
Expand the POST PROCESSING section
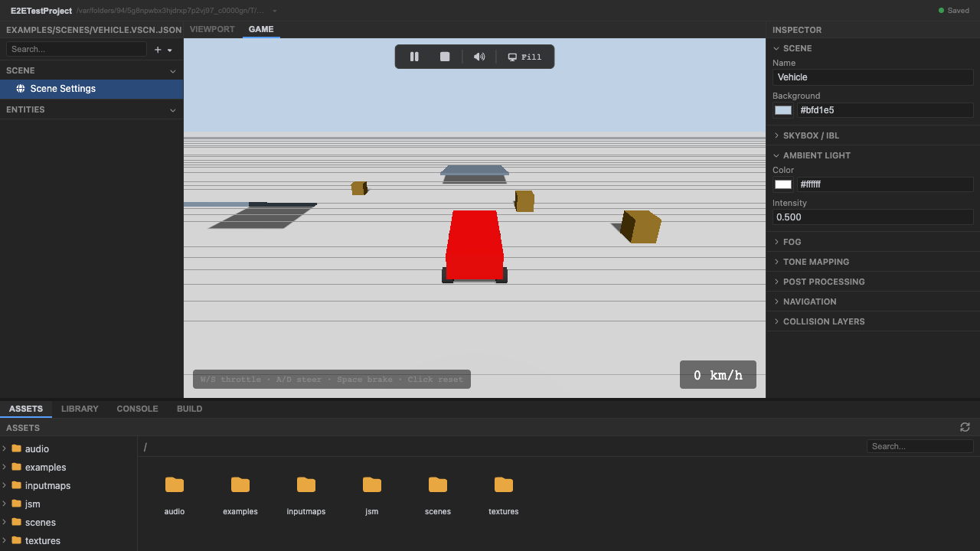pyautogui.click(x=777, y=282)
